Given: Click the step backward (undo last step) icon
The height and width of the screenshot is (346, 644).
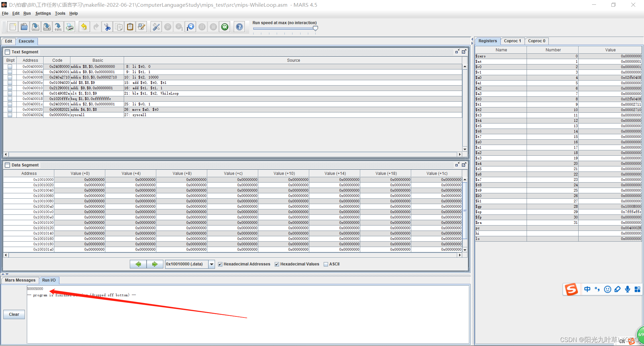Looking at the screenshot, I should coord(190,27).
